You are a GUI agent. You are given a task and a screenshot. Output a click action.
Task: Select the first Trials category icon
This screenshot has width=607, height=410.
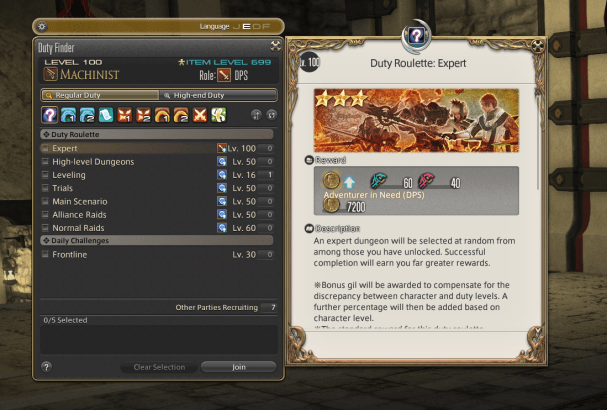[125, 115]
